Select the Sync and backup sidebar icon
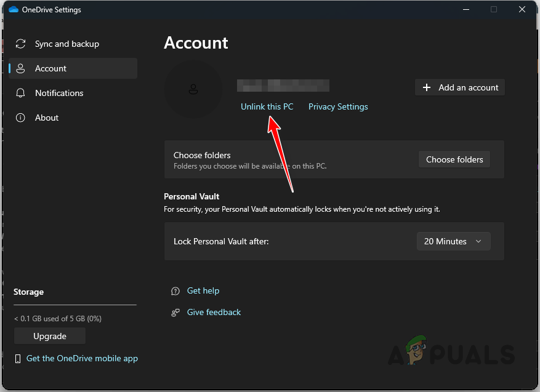Viewport: 540px width, 392px height. tap(20, 44)
